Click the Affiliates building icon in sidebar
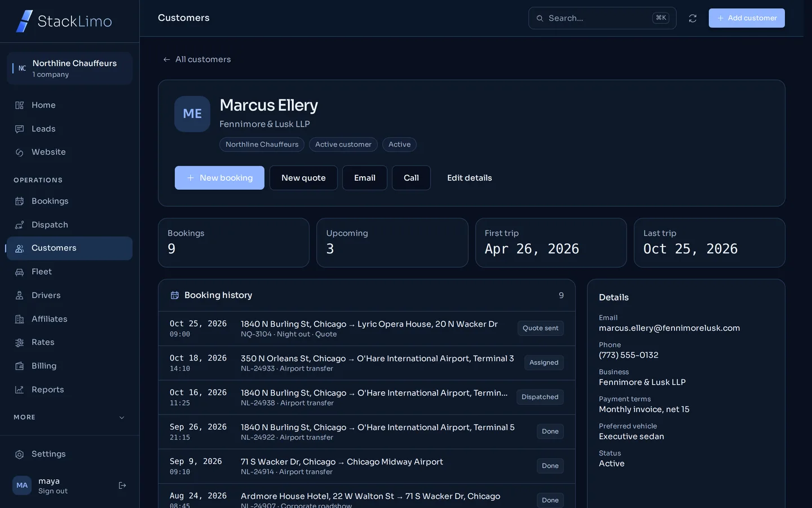 (x=19, y=319)
